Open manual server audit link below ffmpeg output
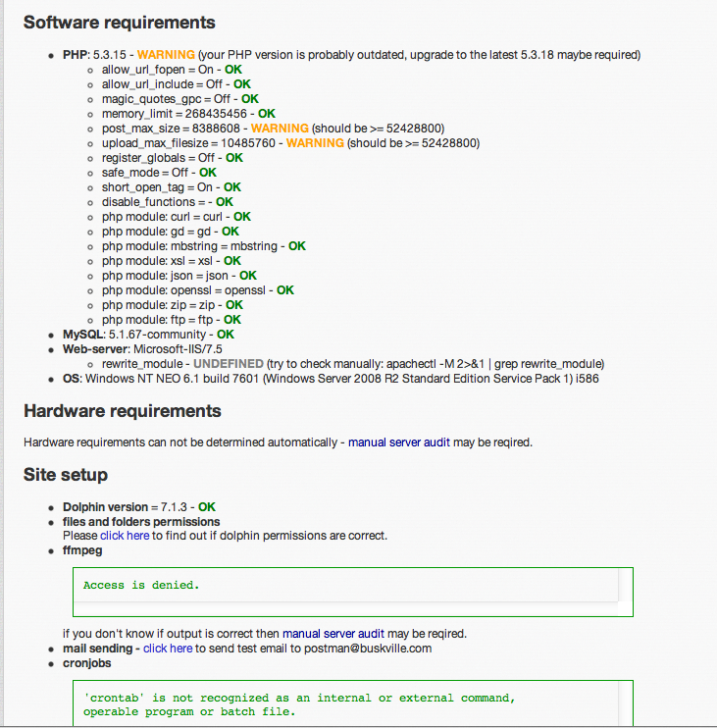The image size is (717, 728). [333, 633]
